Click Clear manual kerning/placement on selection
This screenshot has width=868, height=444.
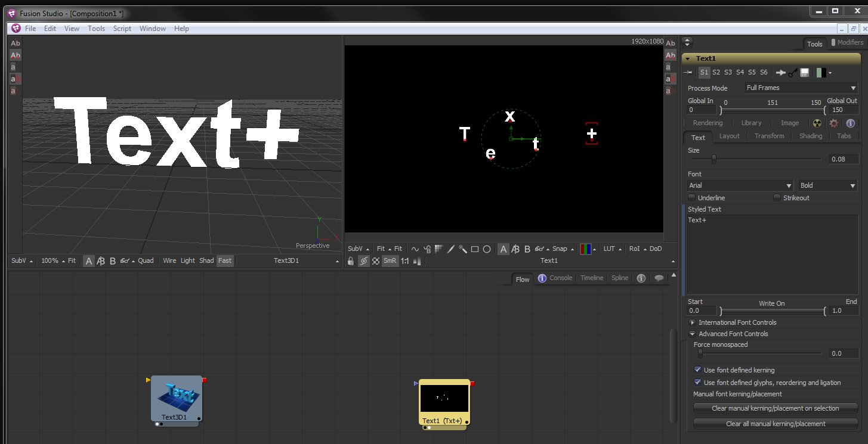(776, 408)
